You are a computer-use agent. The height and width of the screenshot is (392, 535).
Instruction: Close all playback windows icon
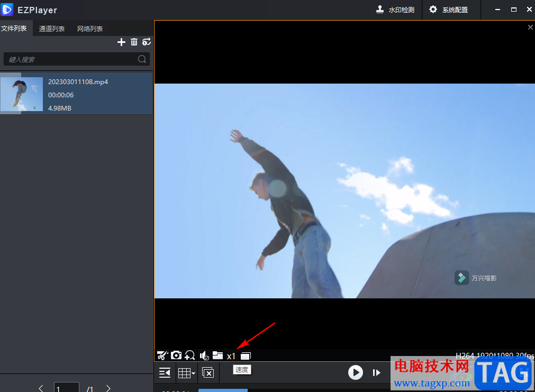click(208, 372)
